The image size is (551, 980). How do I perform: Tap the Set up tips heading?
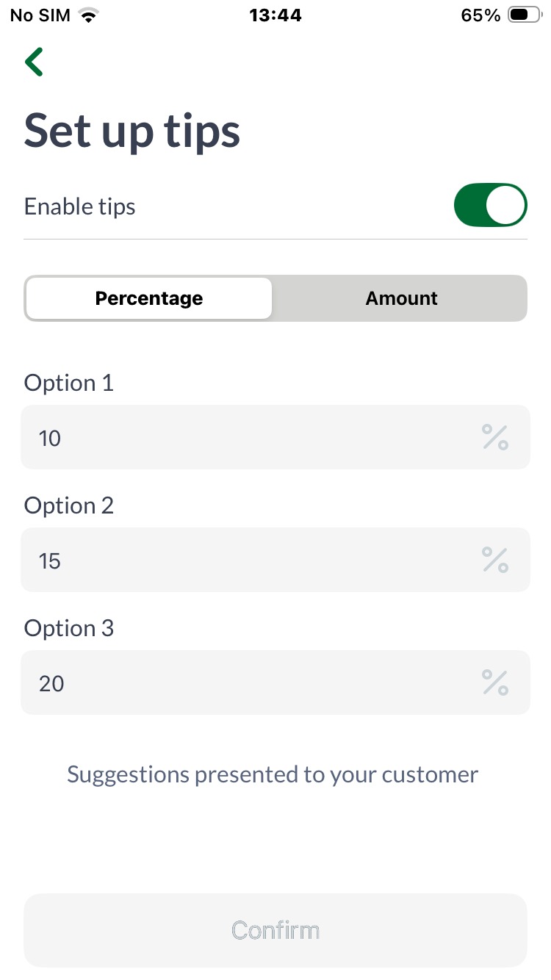pyautogui.click(x=132, y=132)
